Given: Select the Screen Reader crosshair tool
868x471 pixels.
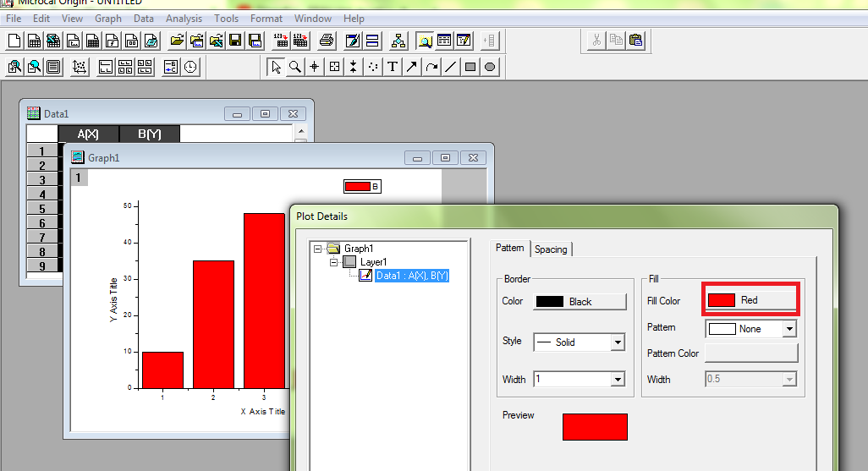Looking at the screenshot, I should pyautogui.click(x=315, y=67).
